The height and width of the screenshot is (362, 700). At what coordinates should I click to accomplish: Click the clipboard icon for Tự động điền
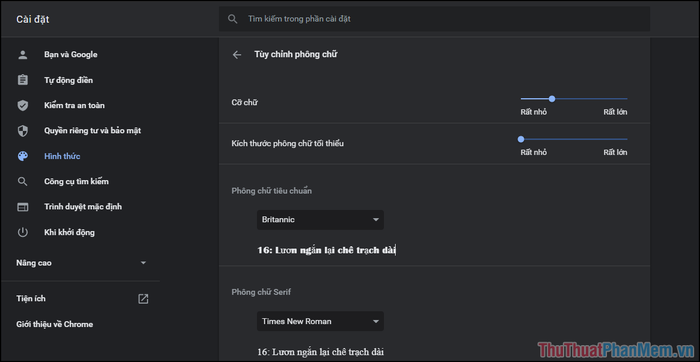coord(22,80)
